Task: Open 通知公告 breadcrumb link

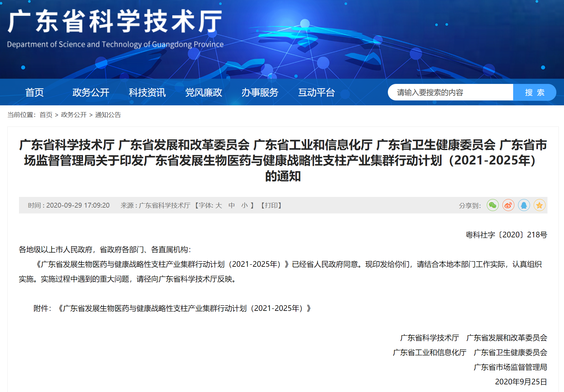Action: [x=108, y=115]
